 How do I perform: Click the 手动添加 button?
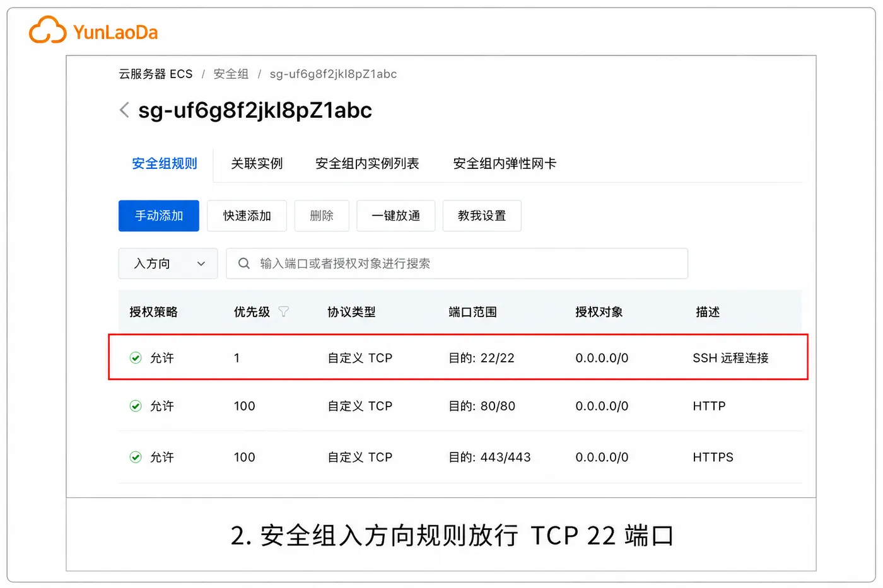pos(159,216)
